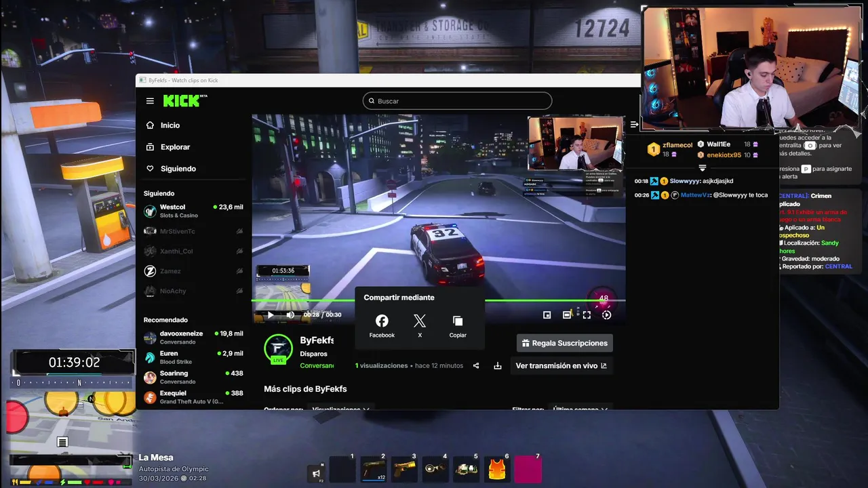Select game hotbar slot 6 orange vest
This screenshot has height=488, width=868.
[x=497, y=470]
